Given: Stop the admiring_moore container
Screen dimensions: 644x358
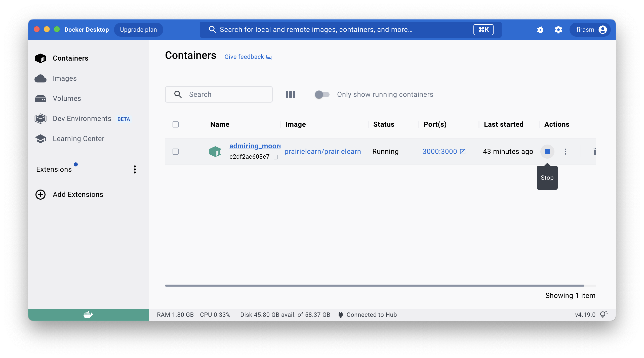Looking at the screenshot, I should (x=547, y=152).
